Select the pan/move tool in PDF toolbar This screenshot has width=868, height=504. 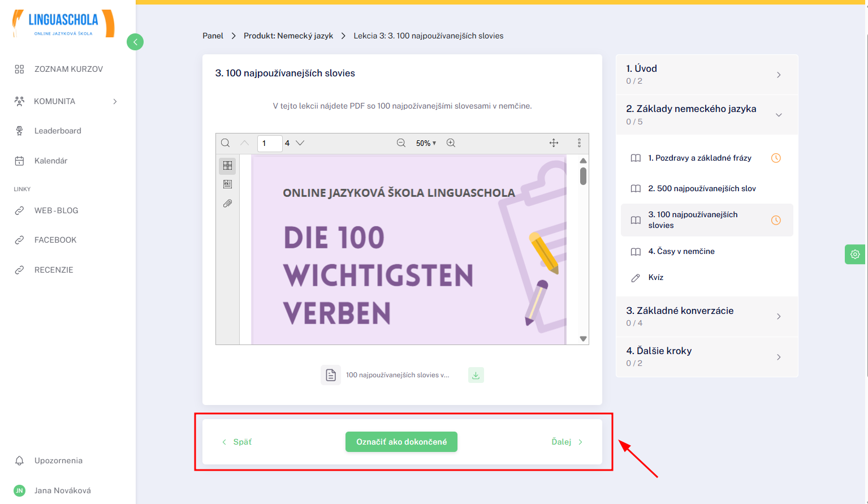pos(554,143)
